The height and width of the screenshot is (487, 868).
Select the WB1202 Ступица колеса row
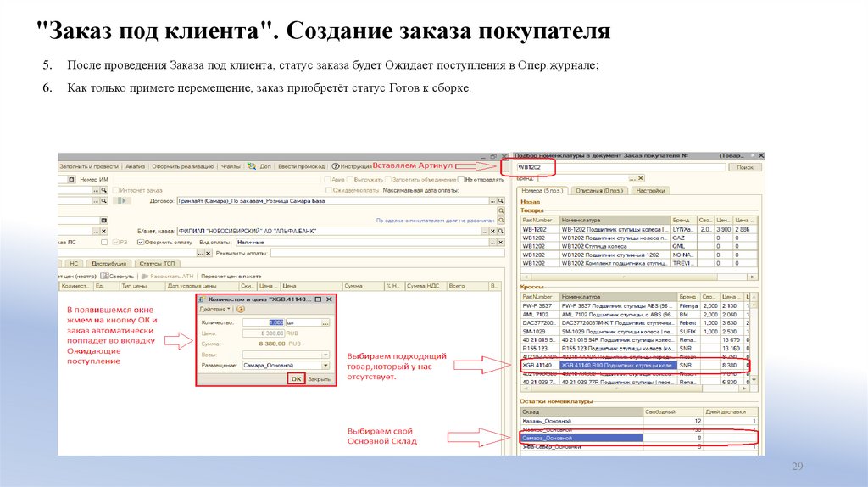click(x=639, y=246)
